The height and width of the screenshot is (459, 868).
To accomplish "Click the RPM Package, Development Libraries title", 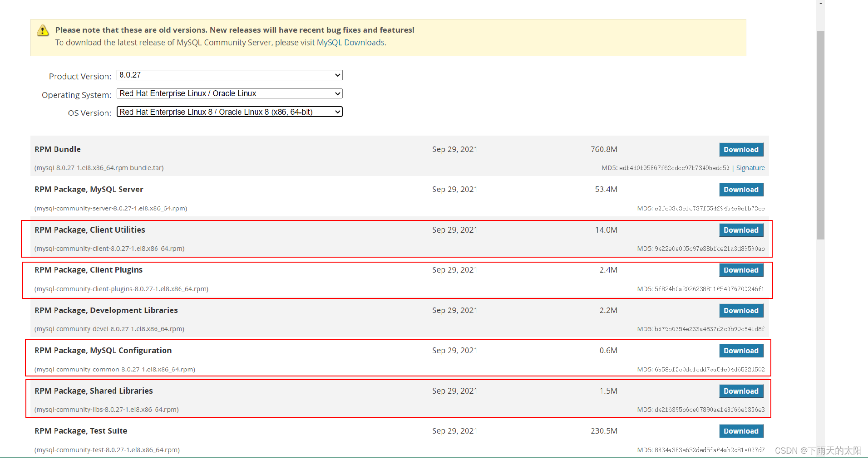I will (x=106, y=310).
